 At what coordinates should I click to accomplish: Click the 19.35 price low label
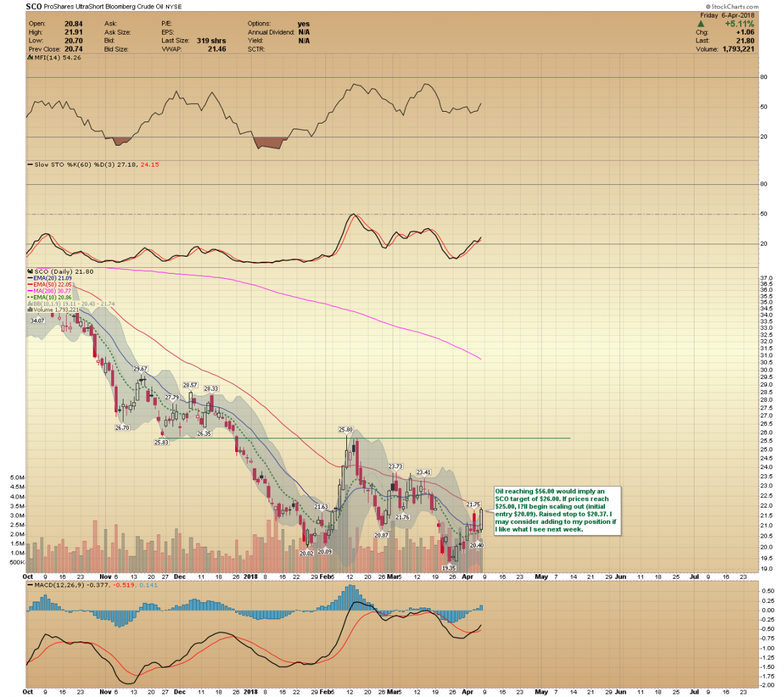coord(448,568)
